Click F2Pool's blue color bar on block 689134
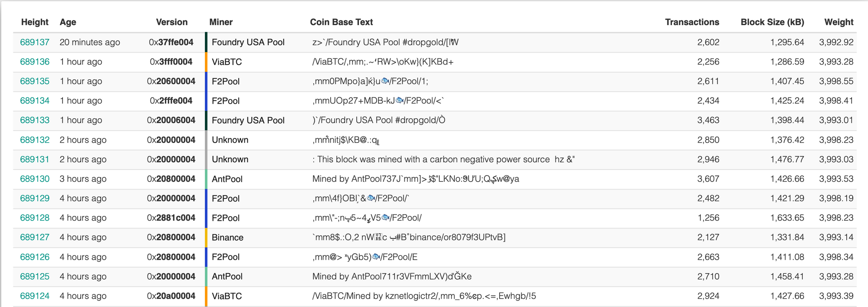The width and height of the screenshot is (868, 307). point(206,101)
